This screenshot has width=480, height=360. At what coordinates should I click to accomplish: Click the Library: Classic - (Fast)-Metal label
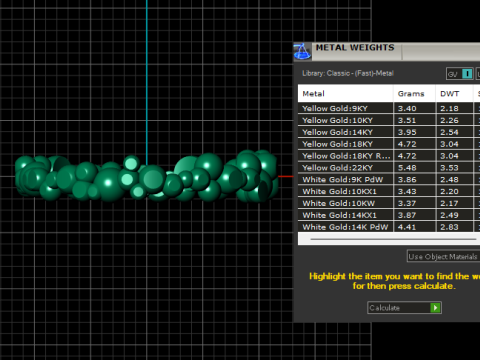pos(348,73)
